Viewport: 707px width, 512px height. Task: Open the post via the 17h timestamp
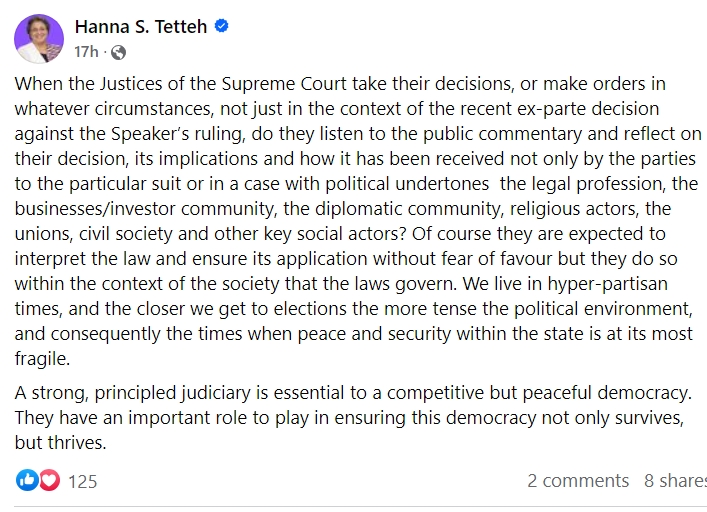86,52
